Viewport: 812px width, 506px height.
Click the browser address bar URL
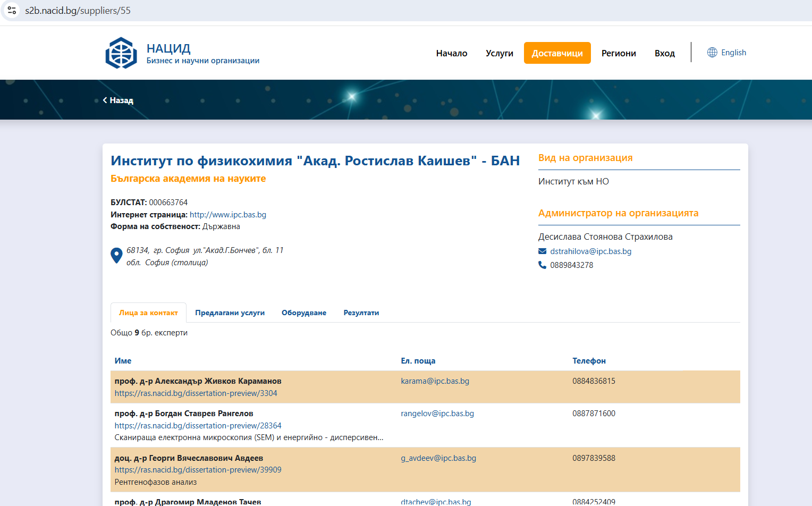tap(78, 11)
